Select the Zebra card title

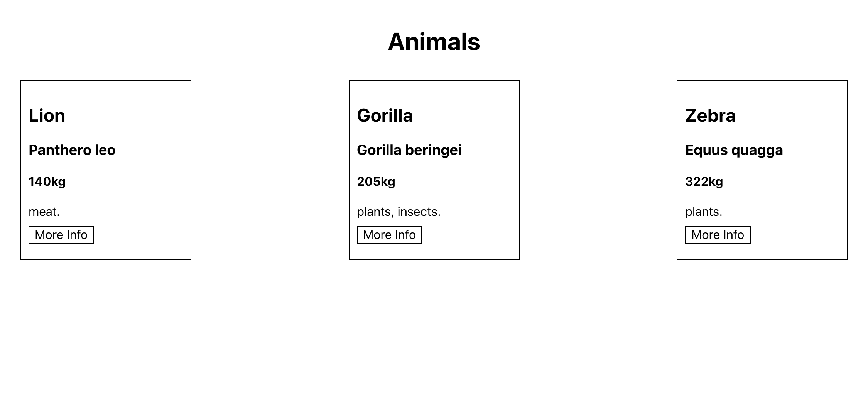pyautogui.click(x=710, y=116)
